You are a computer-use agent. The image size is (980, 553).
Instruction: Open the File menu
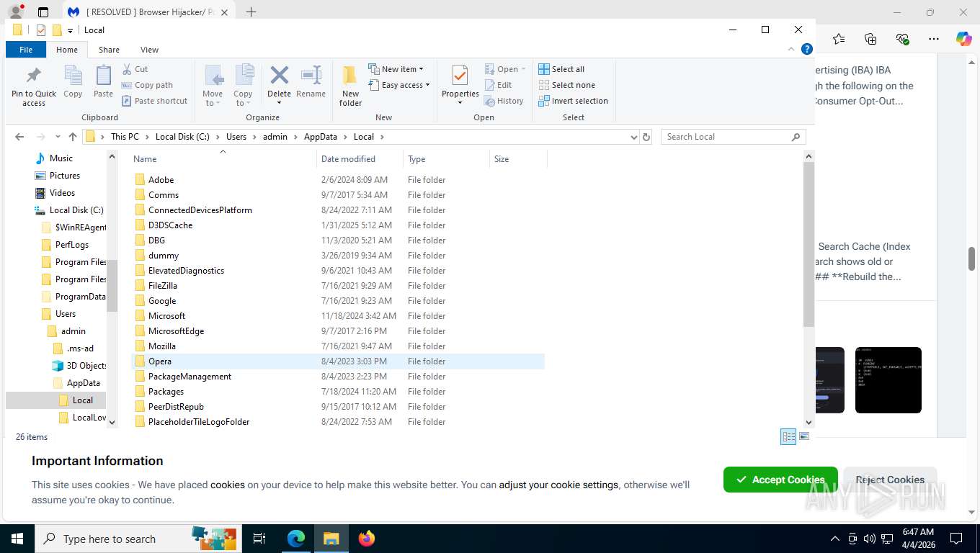coord(26,50)
